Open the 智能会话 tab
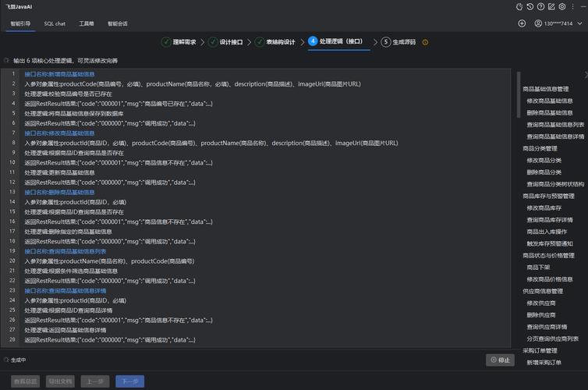This screenshot has width=588, height=390. (118, 23)
